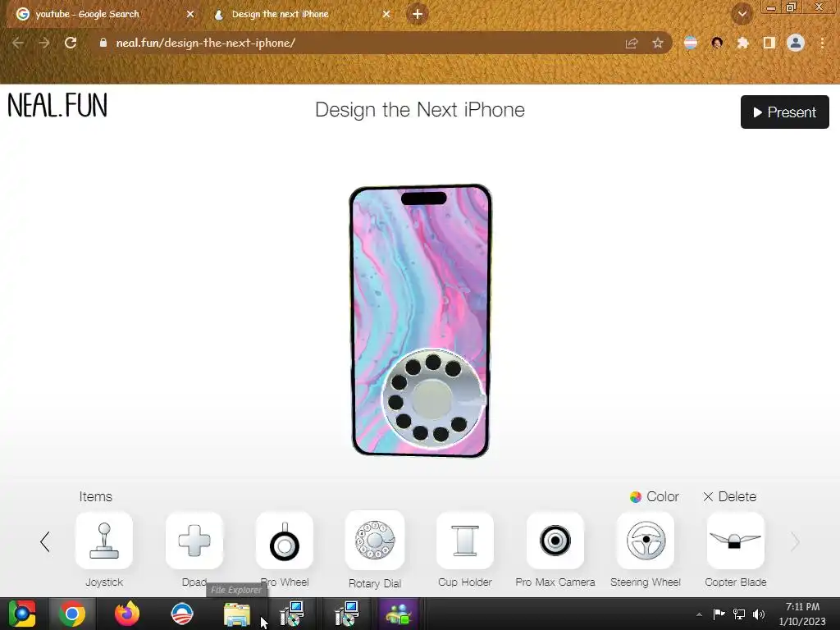This screenshot has height=630, width=840.
Task: Add the Copter Blade item
Action: [736, 541]
